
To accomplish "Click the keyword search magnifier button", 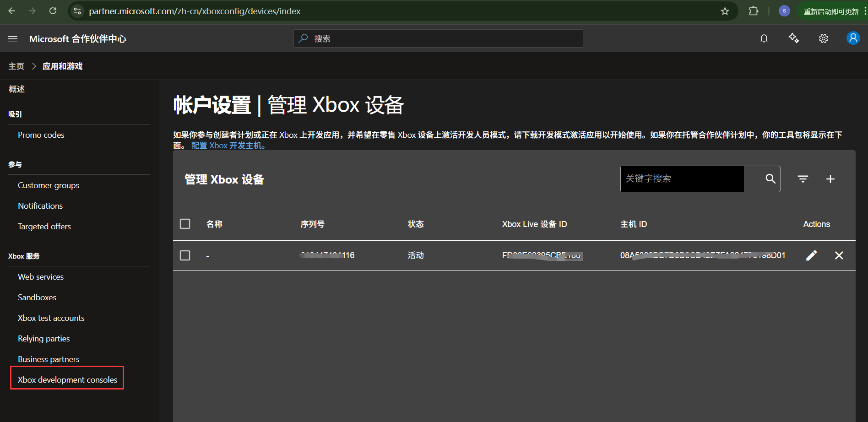I will coord(770,179).
